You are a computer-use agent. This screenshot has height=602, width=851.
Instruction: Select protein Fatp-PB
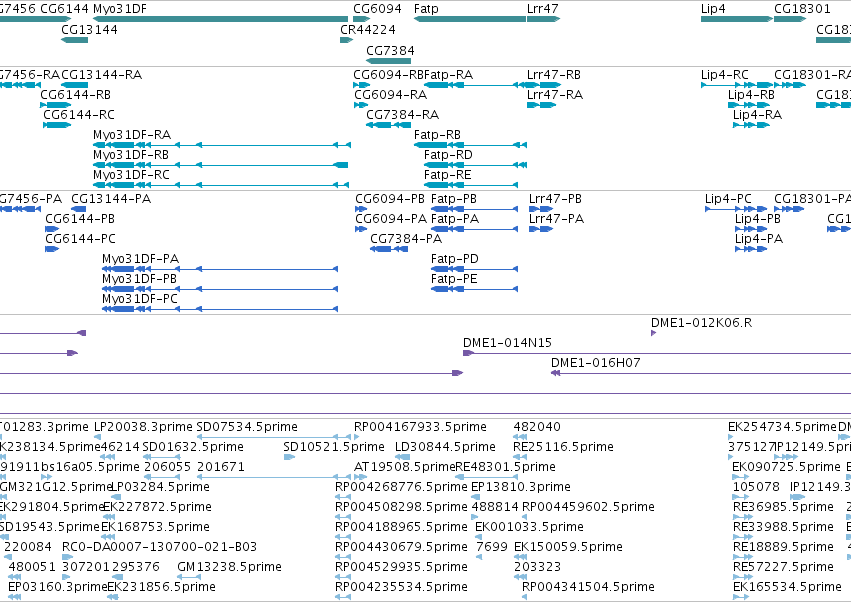coord(454,199)
